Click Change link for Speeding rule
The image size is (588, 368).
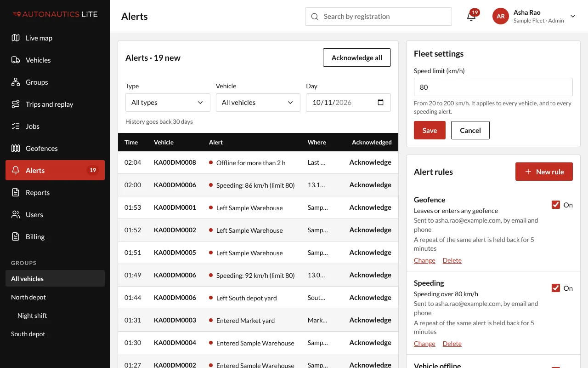(x=424, y=344)
